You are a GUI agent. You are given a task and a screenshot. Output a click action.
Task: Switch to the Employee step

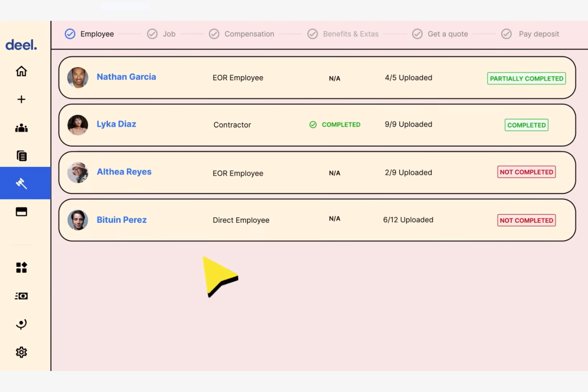[x=89, y=34]
